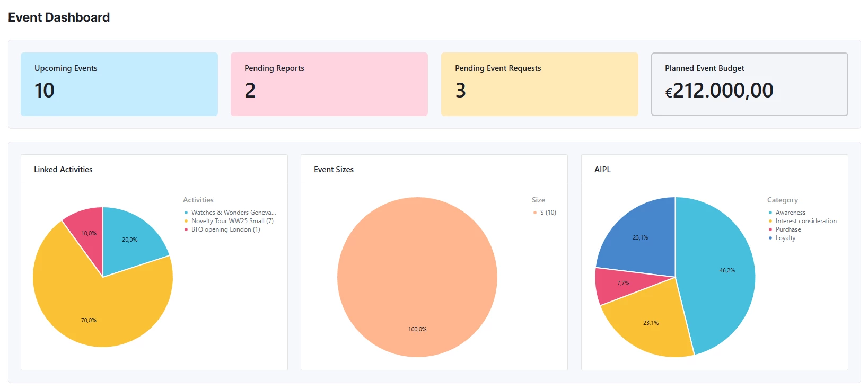Toggle the Awareness legend entry
The height and width of the screenshot is (389, 868).
tap(787, 213)
